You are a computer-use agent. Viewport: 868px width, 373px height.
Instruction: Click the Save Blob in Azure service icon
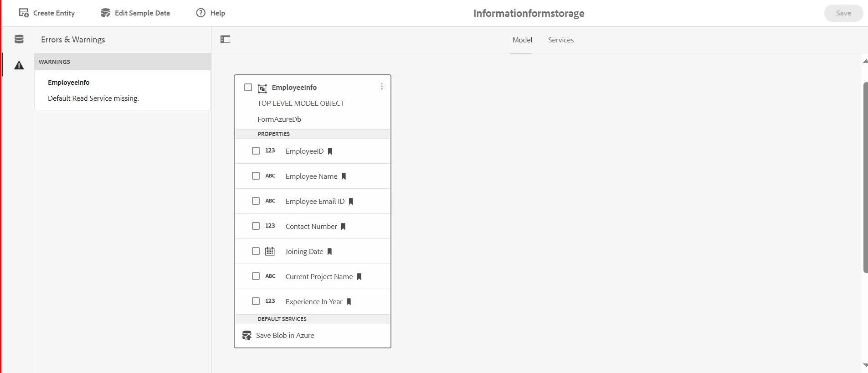click(247, 336)
